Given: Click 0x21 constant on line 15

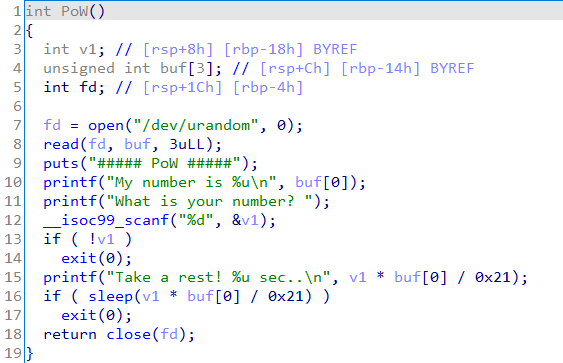Looking at the screenshot, I should point(493,277).
